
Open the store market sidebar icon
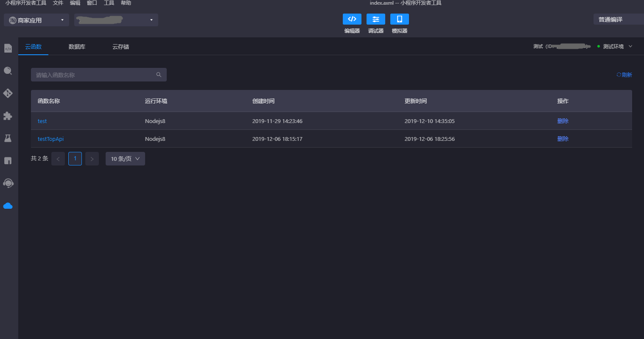point(8,161)
